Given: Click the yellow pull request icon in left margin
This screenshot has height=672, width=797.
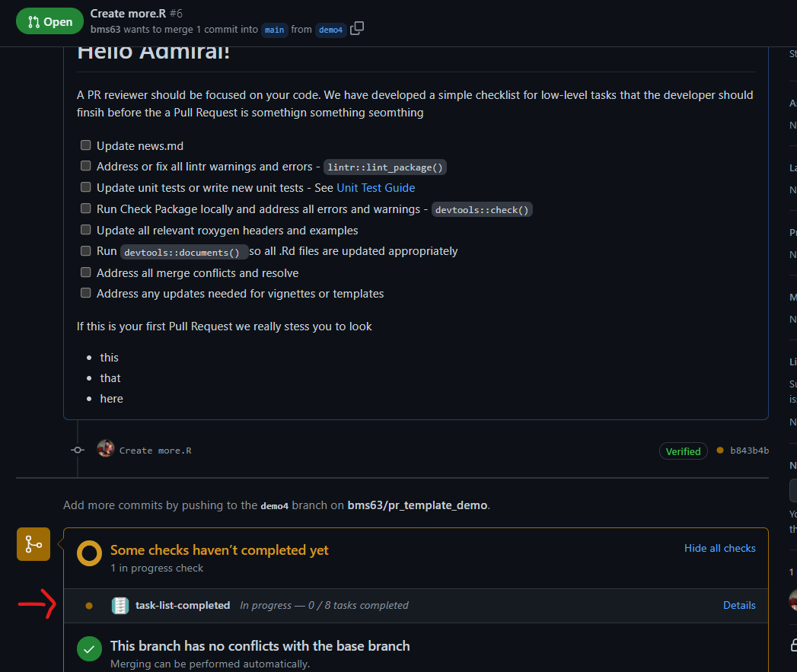Looking at the screenshot, I should [33, 544].
